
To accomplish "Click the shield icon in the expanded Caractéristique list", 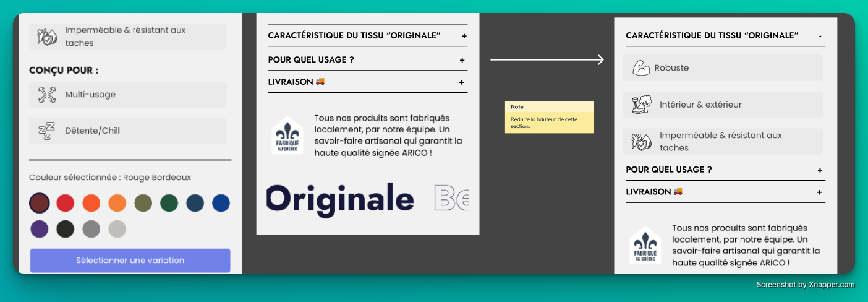I will pyautogui.click(x=642, y=142).
